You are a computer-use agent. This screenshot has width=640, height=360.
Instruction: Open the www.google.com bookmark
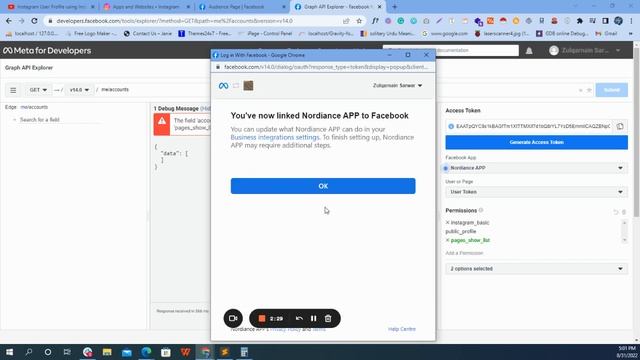tap(445, 33)
